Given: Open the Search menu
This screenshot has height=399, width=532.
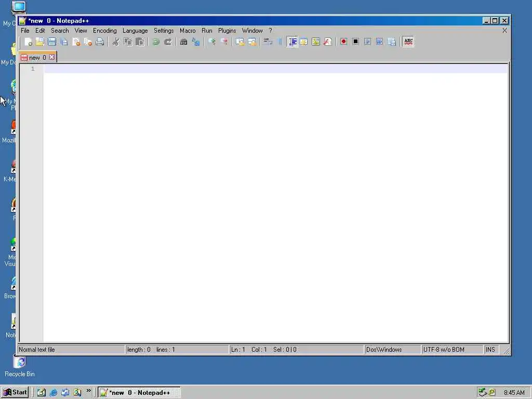Looking at the screenshot, I should point(60,31).
